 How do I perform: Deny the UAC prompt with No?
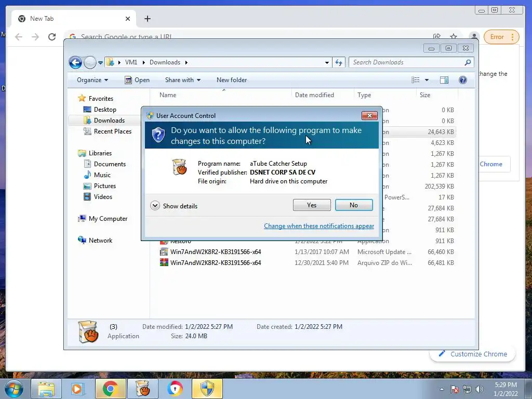[353, 205]
